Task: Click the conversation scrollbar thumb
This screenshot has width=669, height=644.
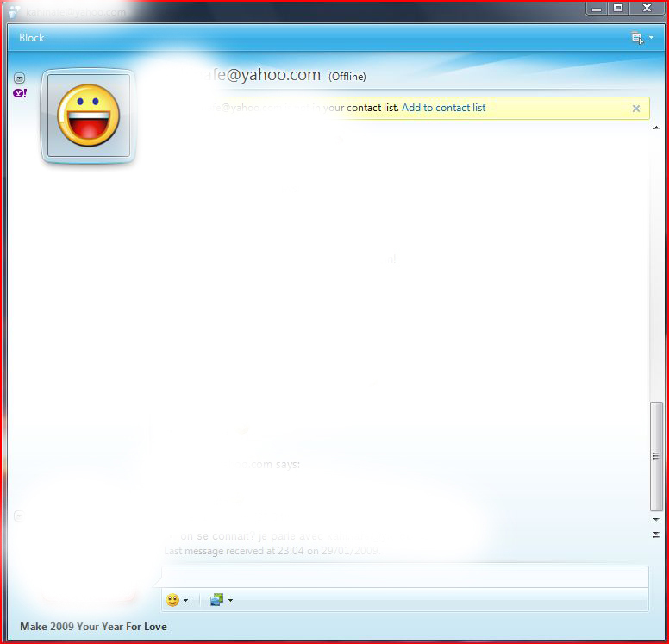Action: coord(656,456)
